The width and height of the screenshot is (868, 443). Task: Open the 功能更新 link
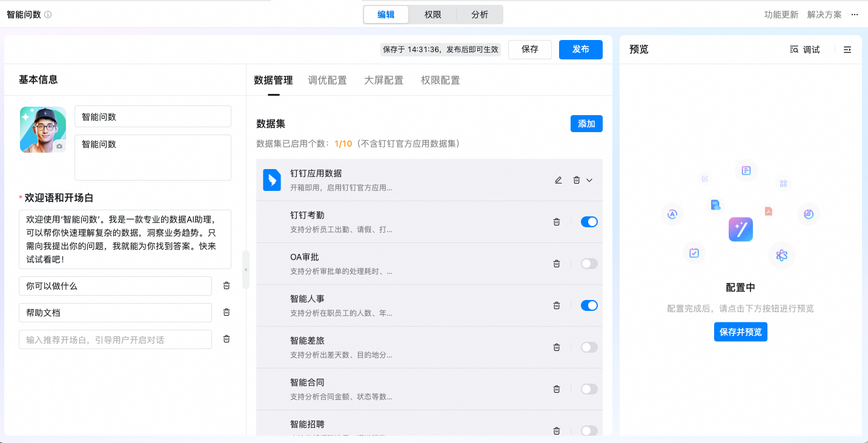[781, 15]
